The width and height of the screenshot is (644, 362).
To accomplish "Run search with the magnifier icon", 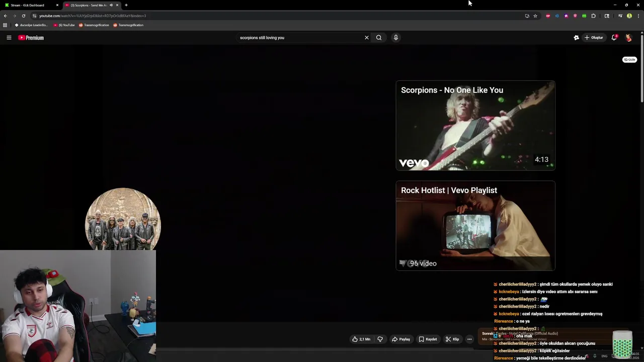I will [379, 38].
